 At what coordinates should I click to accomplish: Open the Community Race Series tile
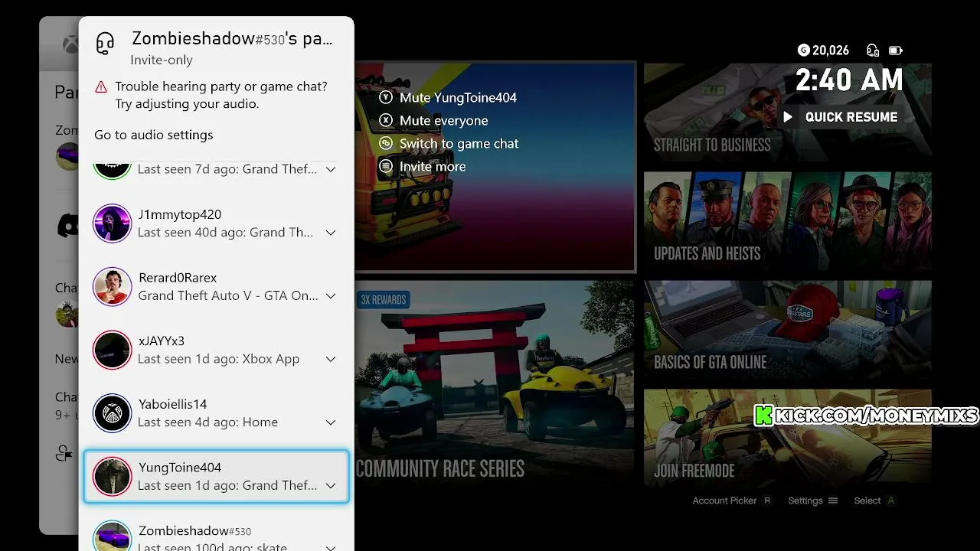(495, 383)
